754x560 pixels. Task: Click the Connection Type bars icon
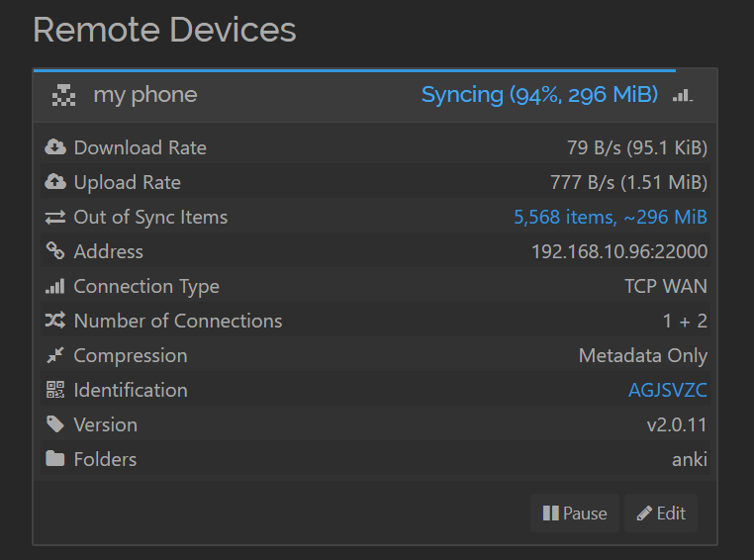pos(55,286)
